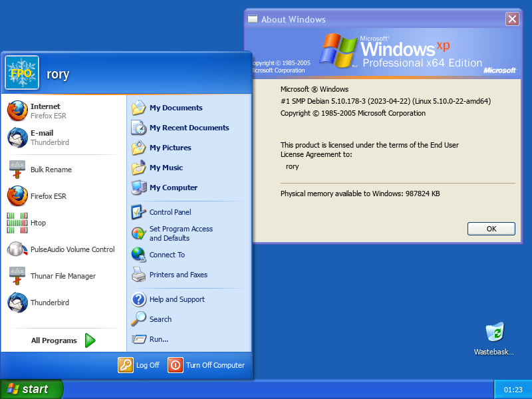Viewport: 532px width, 399px height.
Task: Click the Thunar File Manager icon
Action: point(17,276)
